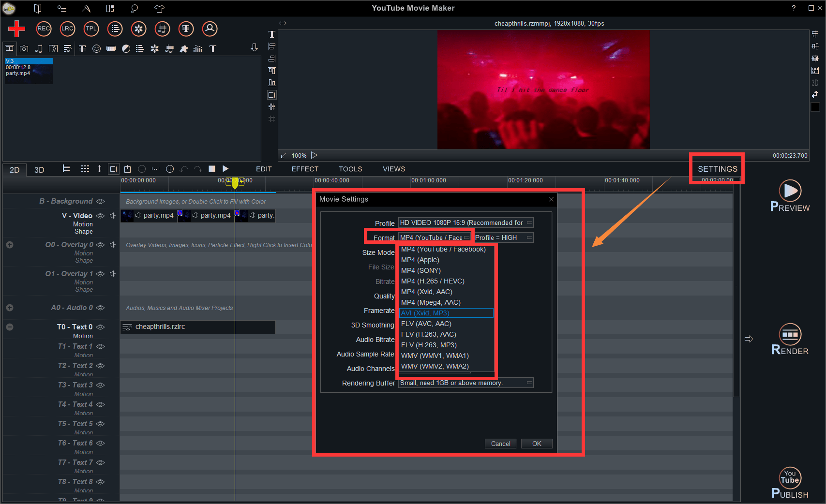Open the VIEWS menu
The height and width of the screenshot is (504, 826).
point(394,169)
